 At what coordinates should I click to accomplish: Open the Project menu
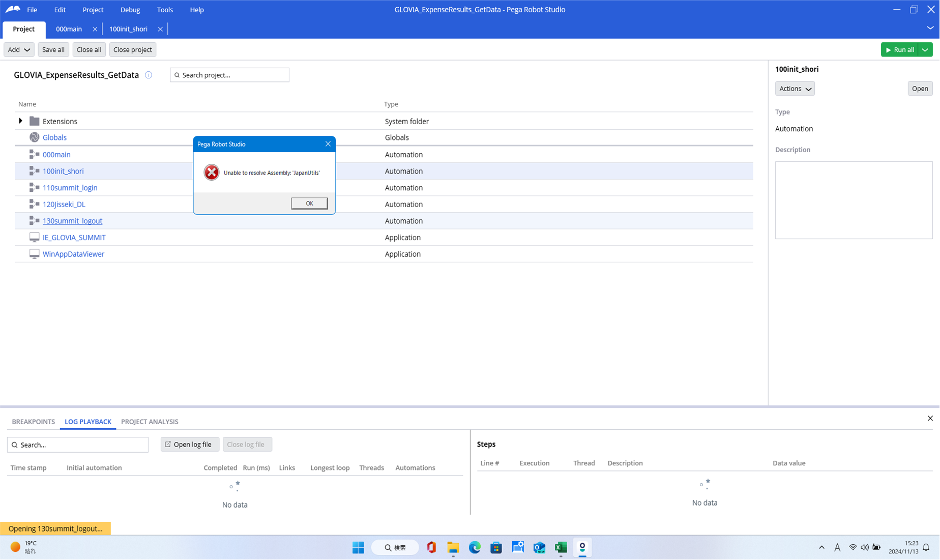93,10
